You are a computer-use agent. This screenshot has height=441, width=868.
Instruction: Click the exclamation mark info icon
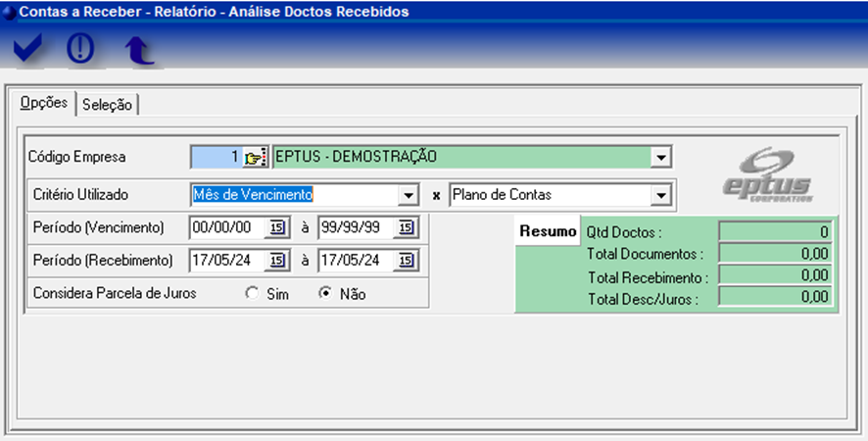79,49
